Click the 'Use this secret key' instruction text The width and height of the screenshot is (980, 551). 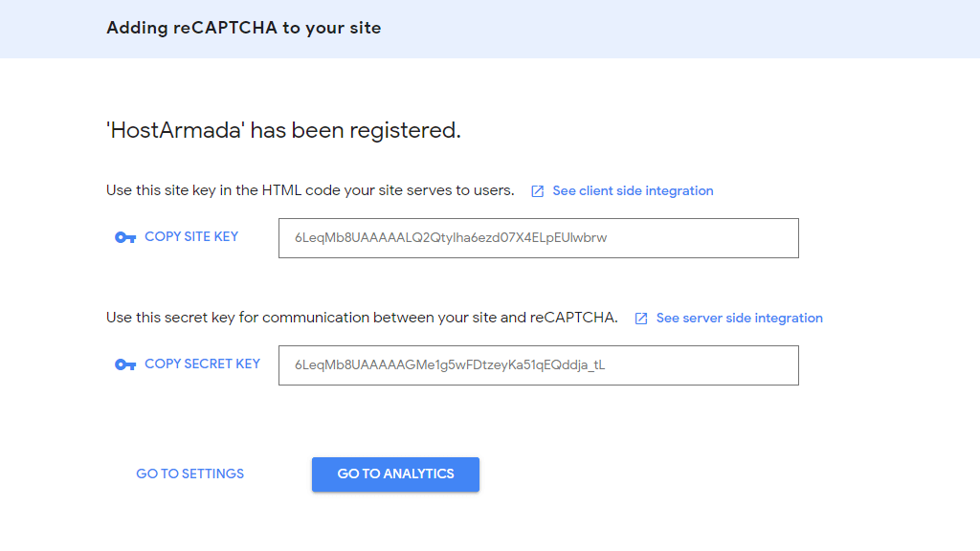pyautogui.click(x=362, y=318)
